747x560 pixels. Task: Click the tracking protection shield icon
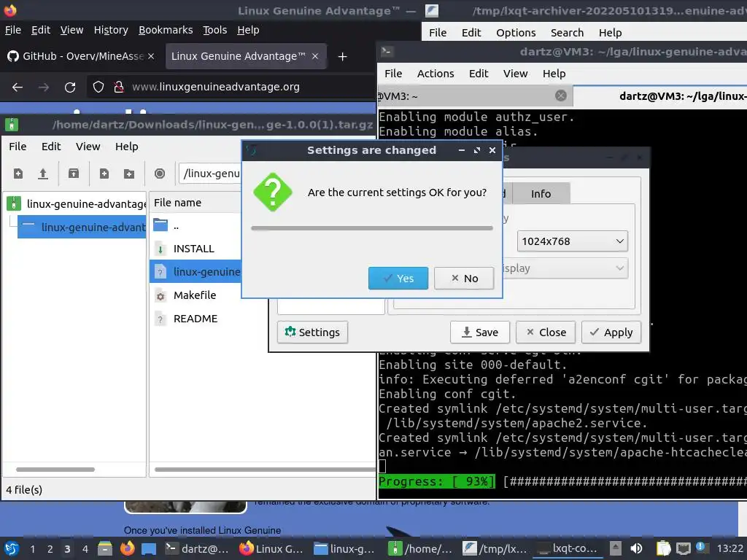point(98,87)
